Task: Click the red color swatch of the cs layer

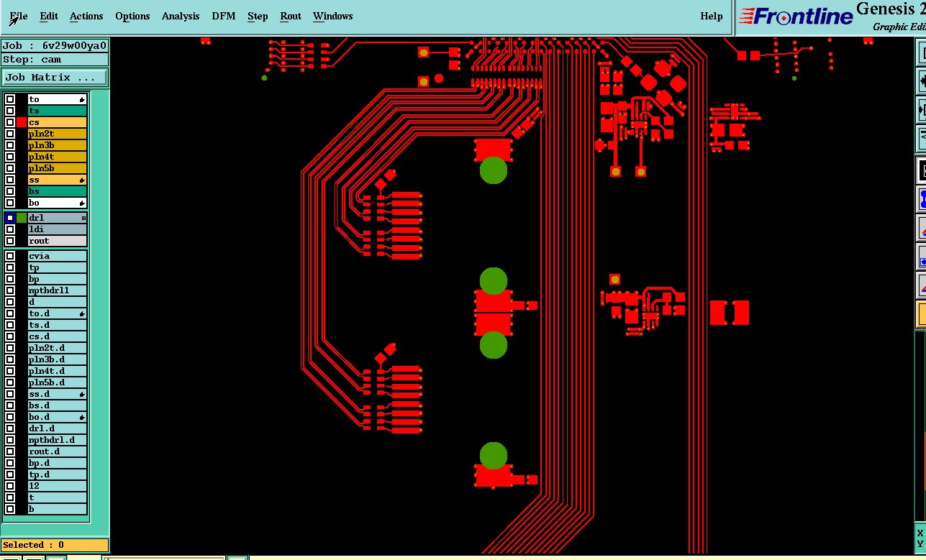Action: coord(22,122)
